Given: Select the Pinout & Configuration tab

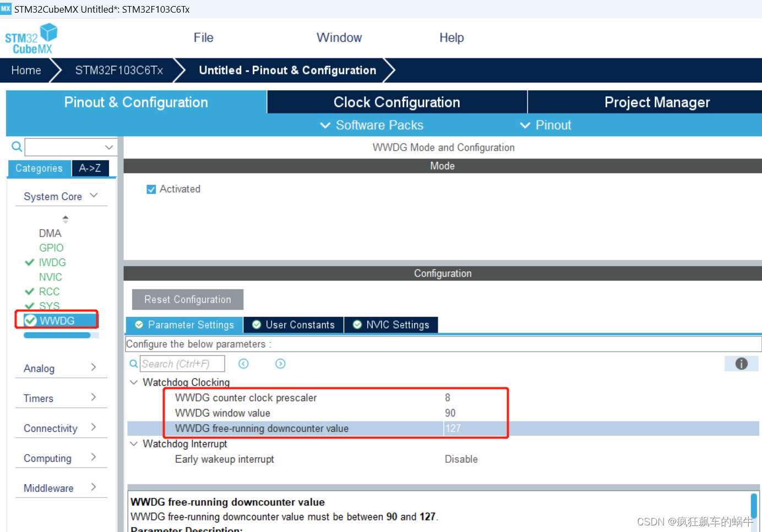Looking at the screenshot, I should pos(136,102).
